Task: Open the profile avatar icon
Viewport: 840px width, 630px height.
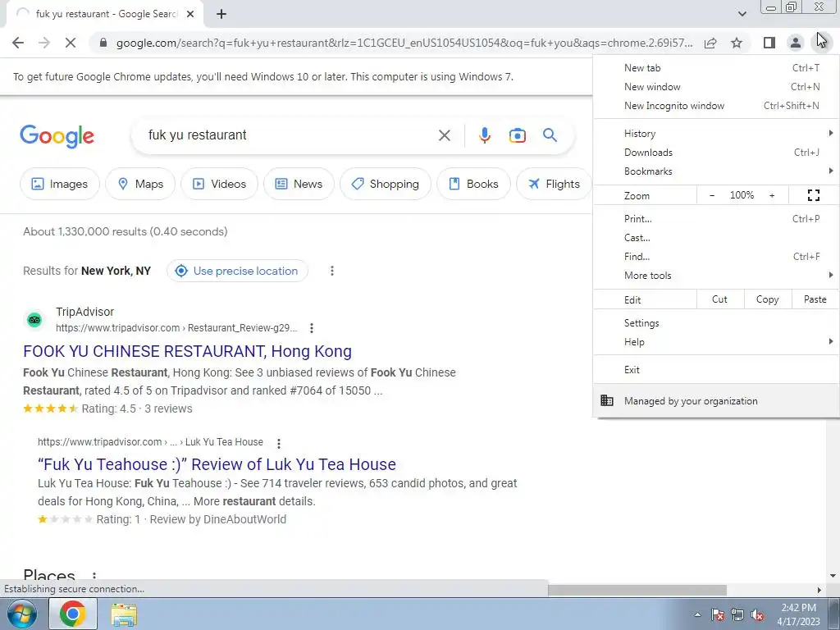Action: [x=796, y=43]
